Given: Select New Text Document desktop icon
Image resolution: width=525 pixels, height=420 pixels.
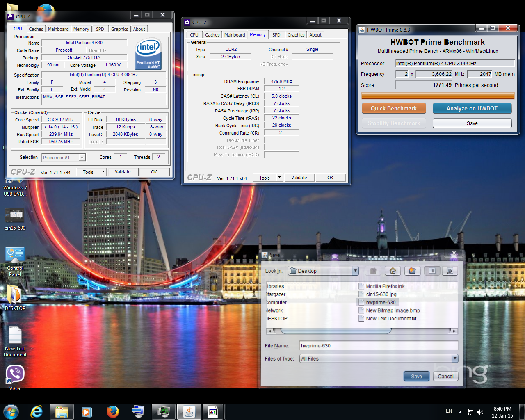Looking at the screenshot, I should pyautogui.click(x=15, y=341).
